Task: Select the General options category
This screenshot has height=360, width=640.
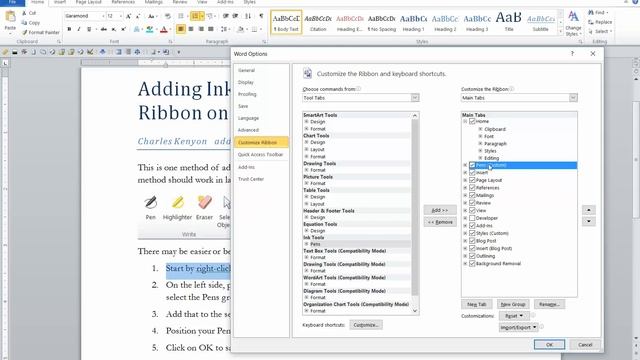Action: click(x=246, y=70)
